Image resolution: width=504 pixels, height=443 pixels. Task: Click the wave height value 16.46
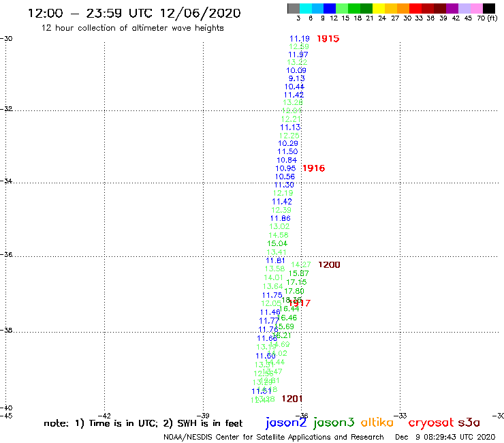click(x=287, y=318)
